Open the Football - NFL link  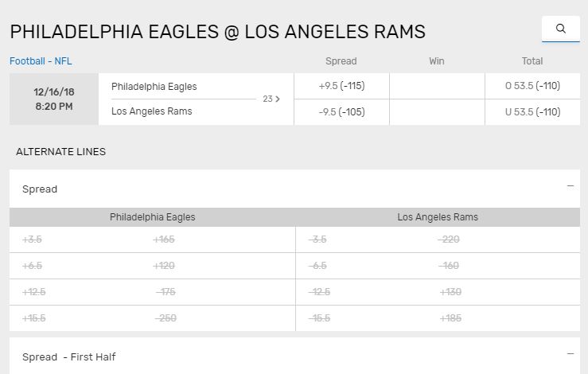point(41,61)
